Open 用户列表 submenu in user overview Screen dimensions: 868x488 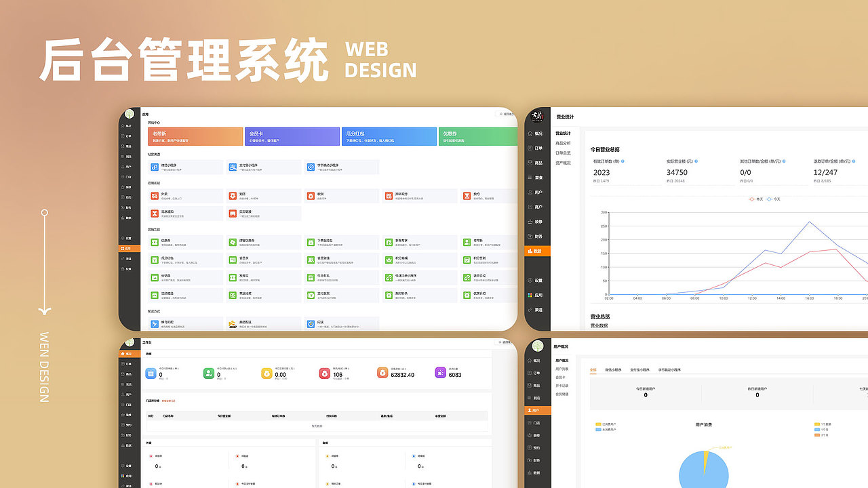[x=563, y=369]
